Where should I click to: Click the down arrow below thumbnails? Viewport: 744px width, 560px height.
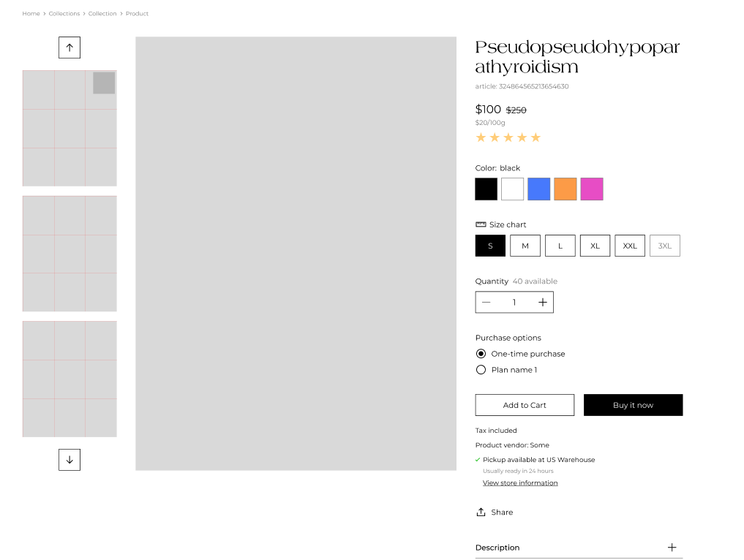(69, 460)
